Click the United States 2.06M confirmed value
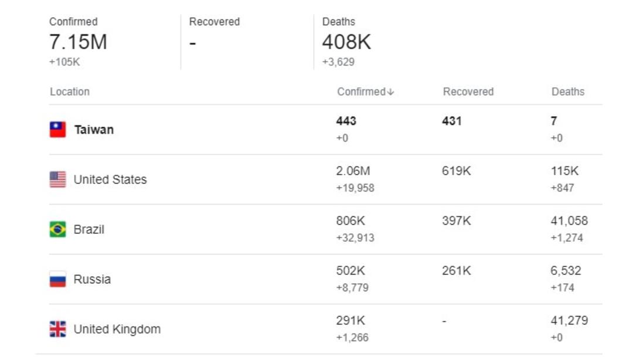Screen dimensions: 633x364 [353, 171]
